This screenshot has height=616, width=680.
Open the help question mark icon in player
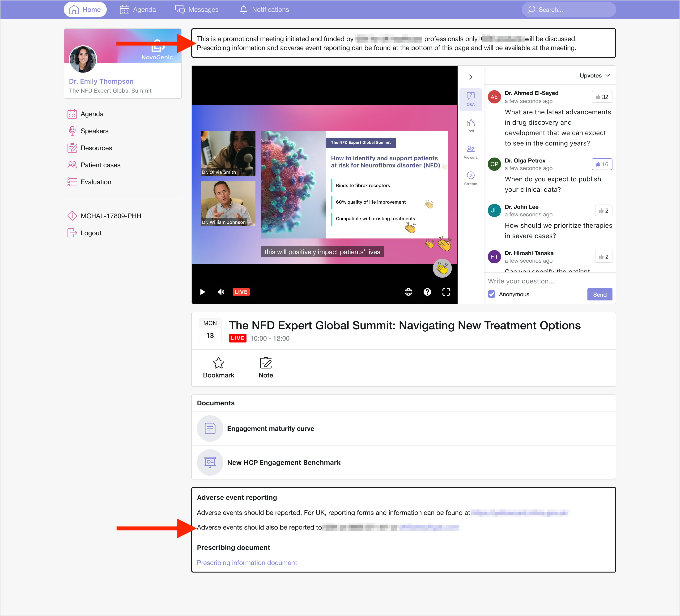click(427, 292)
